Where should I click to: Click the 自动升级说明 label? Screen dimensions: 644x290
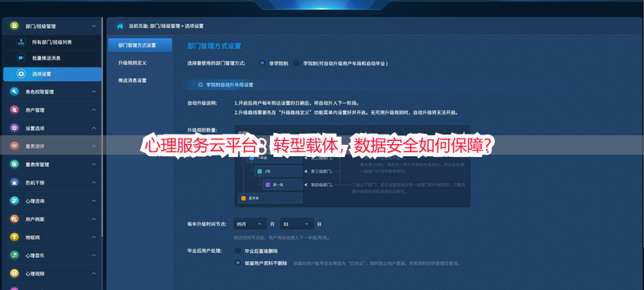202,102
